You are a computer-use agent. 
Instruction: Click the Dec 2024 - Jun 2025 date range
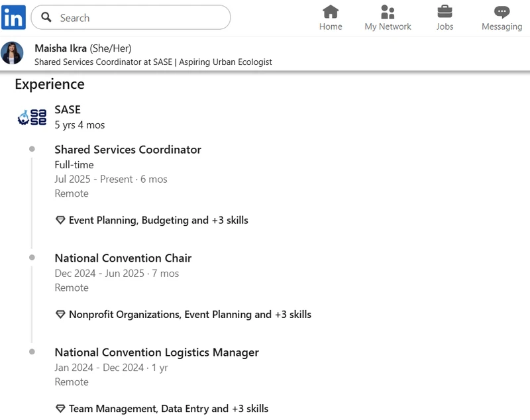tap(99, 274)
